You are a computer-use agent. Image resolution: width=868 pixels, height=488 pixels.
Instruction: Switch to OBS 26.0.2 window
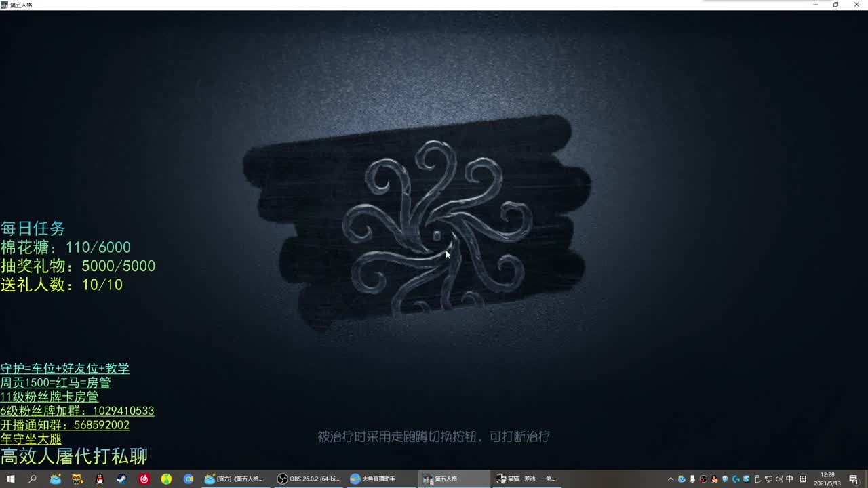click(x=309, y=479)
